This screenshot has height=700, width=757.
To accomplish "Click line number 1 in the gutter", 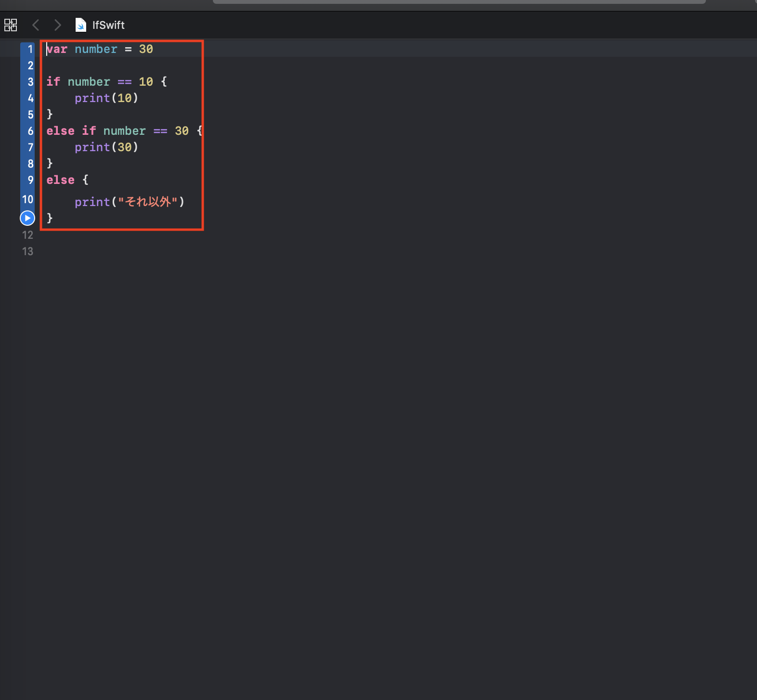I will (30, 49).
